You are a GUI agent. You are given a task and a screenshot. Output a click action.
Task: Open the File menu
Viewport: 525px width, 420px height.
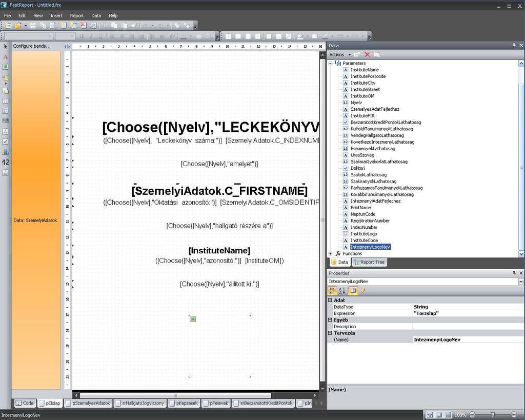[x=7, y=16]
